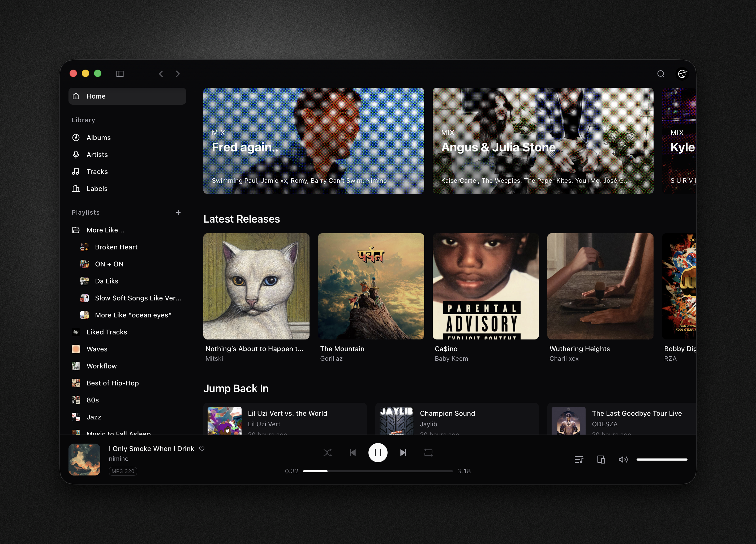Viewport: 756px width, 544px height.
Task: Open The Mountain album by Gorillaz
Action: coord(371,287)
